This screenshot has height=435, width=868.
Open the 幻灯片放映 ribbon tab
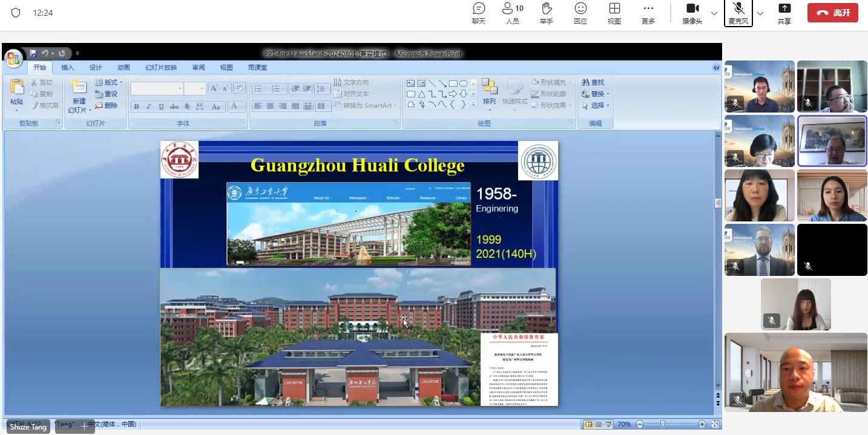pyautogui.click(x=161, y=68)
